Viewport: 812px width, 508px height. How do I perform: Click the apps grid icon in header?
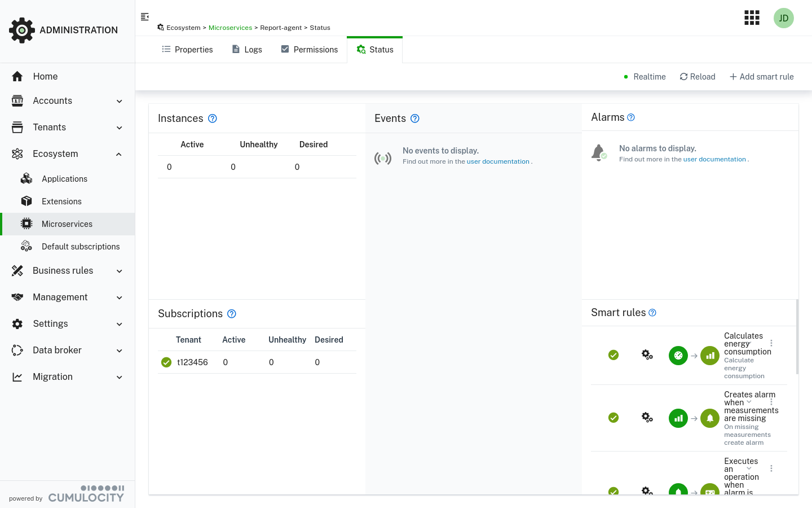pos(752,17)
